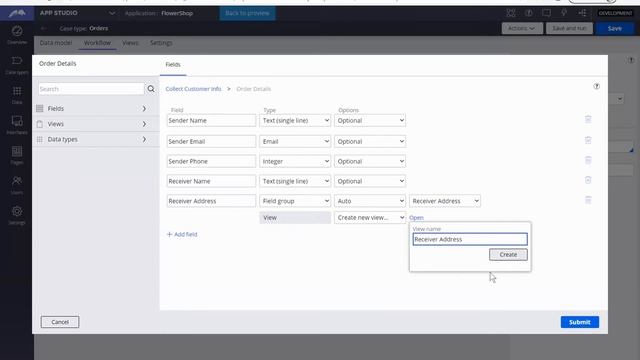
Task: Open the Actions menu button
Action: (x=522, y=28)
